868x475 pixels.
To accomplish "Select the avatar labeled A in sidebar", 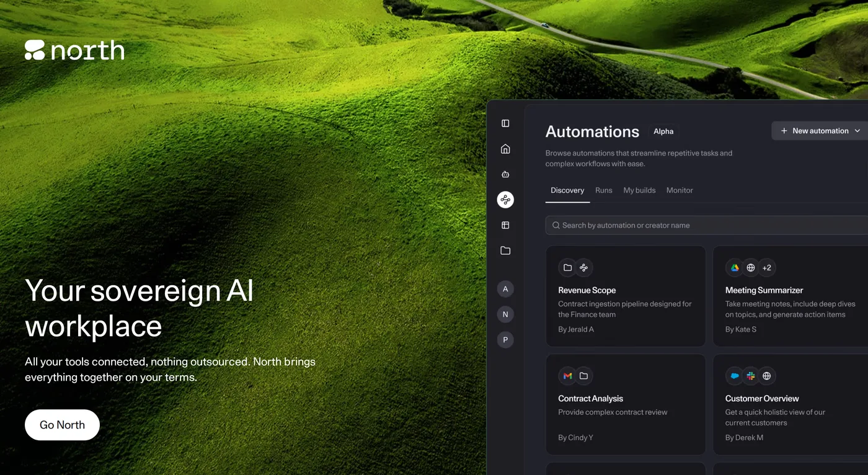I will [x=505, y=289].
